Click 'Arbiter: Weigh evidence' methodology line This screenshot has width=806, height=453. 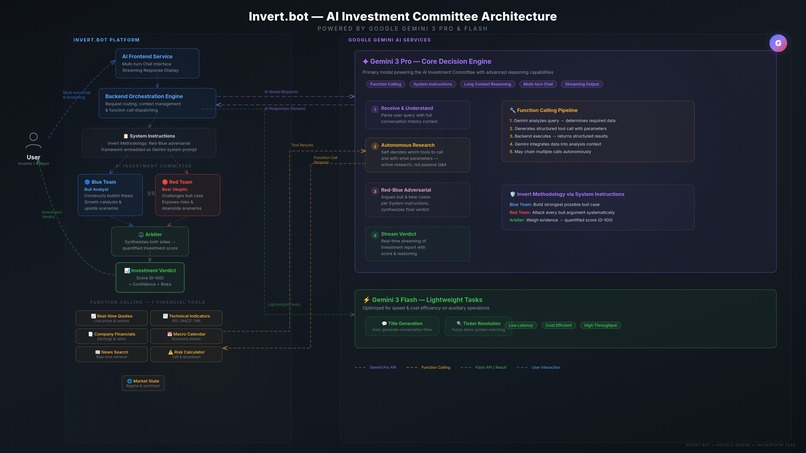[x=561, y=220]
